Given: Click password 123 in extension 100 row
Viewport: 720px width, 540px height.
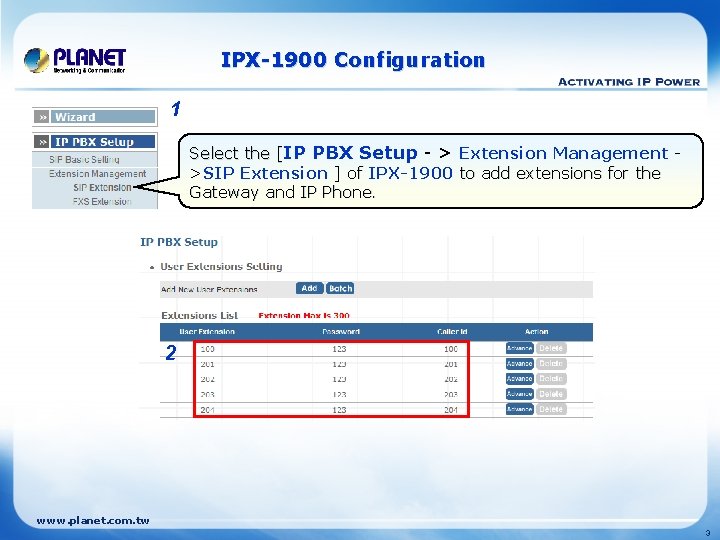Looking at the screenshot, I should 339,349.
